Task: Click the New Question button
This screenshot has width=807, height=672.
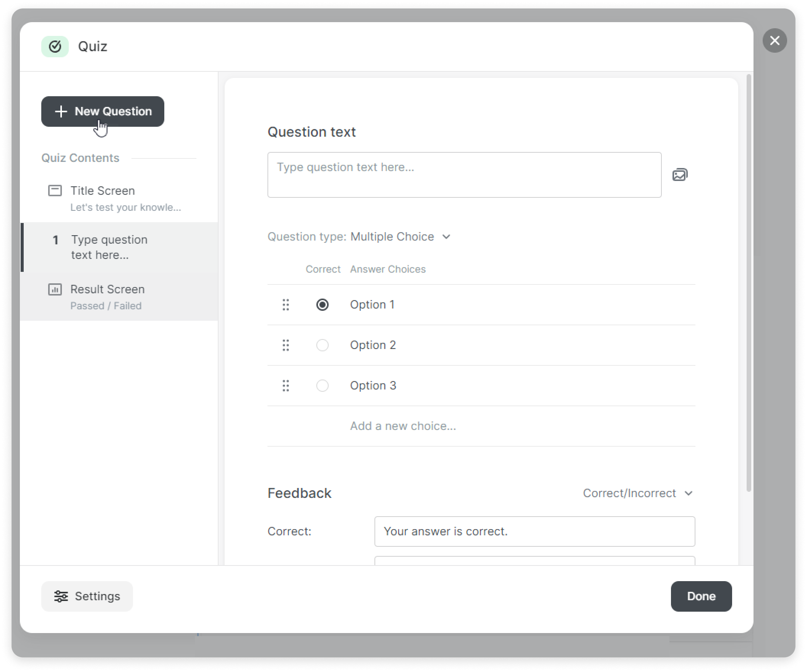Action: click(103, 111)
